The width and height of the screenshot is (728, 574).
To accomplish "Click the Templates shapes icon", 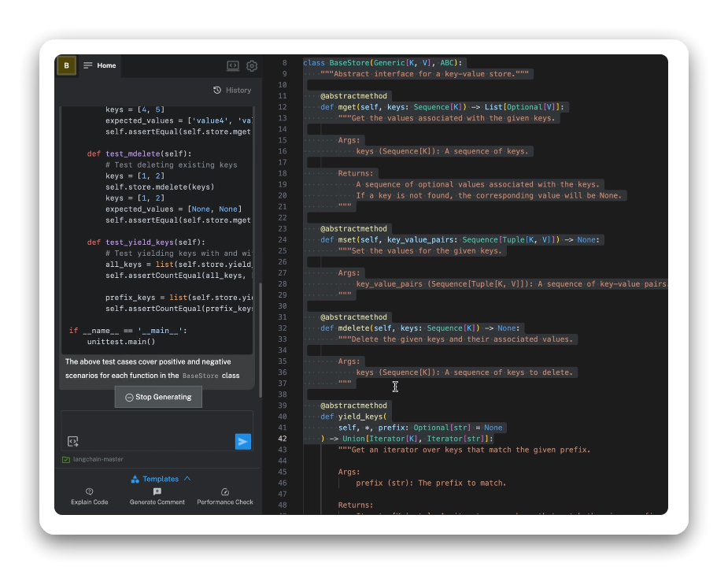I will pos(135,479).
